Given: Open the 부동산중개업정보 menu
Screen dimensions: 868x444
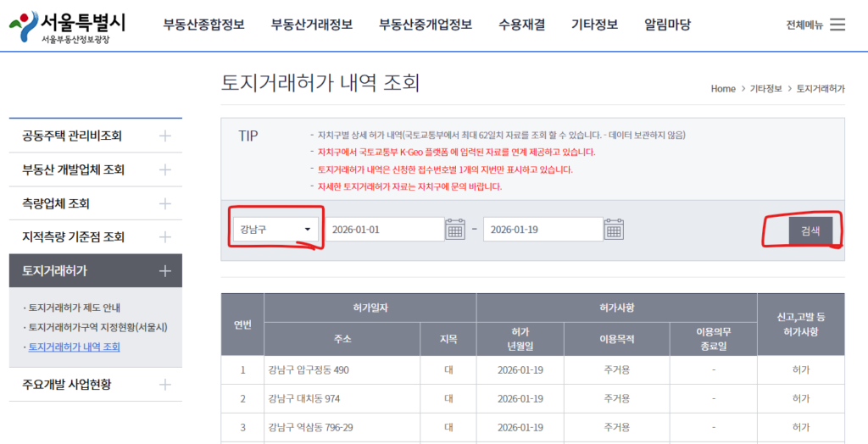Looking at the screenshot, I should [x=426, y=25].
